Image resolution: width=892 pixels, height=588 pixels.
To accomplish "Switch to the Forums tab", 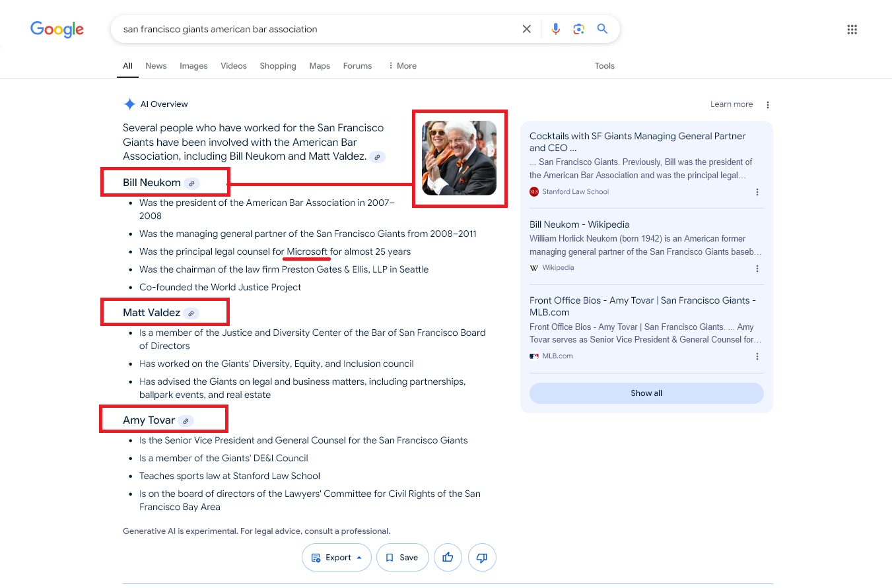I will click(357, 66).
